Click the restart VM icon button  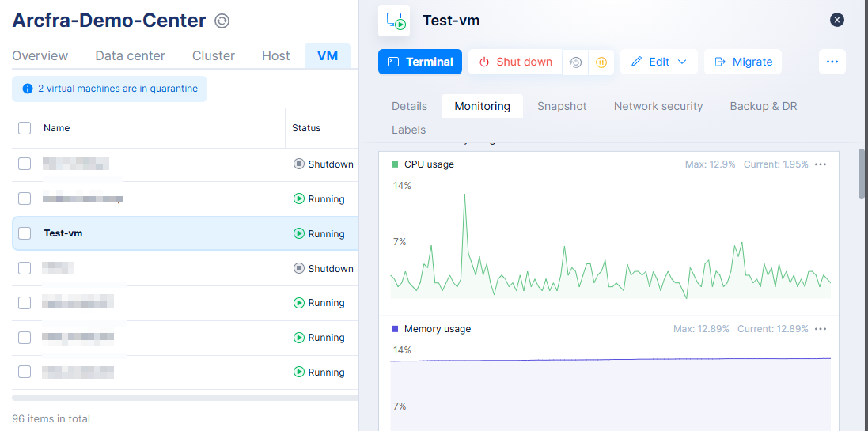point(575,62)
